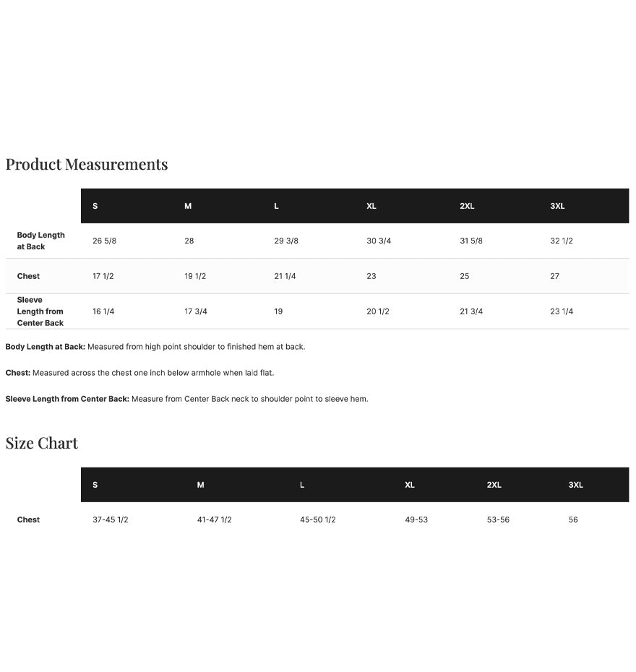Click the Body Length at Back definition text
The height and width of the screenshot is (672, 636).
tap(155, 347)
